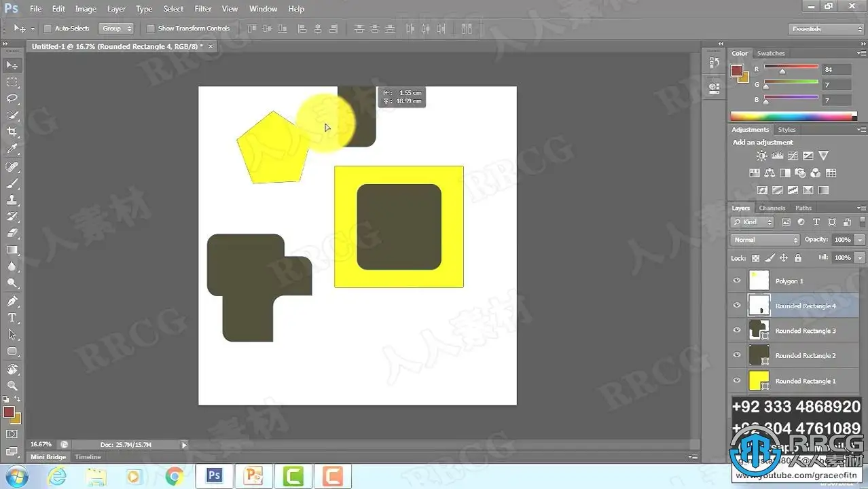Add a Curves adjustment

793,156
